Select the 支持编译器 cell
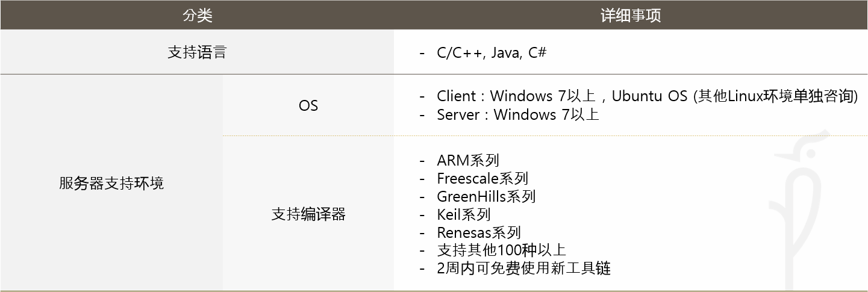Viewport: 868px width, 292px height. point(308,214)
